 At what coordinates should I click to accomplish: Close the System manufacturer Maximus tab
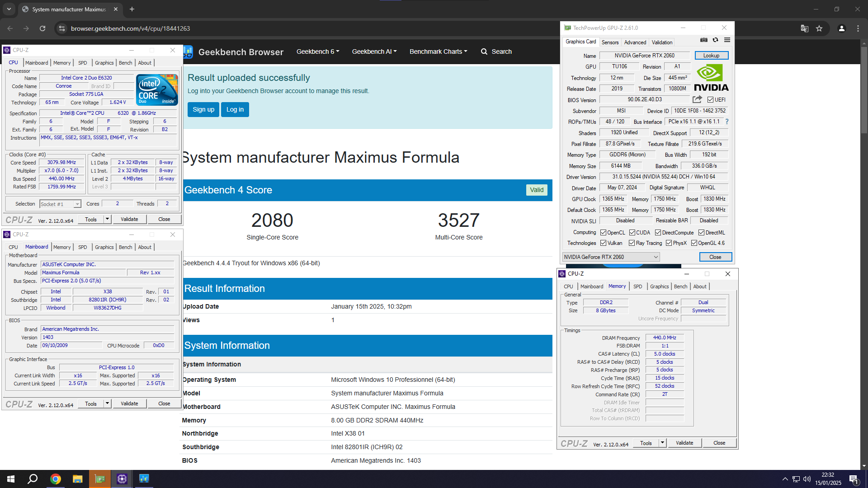coord(116,9)
